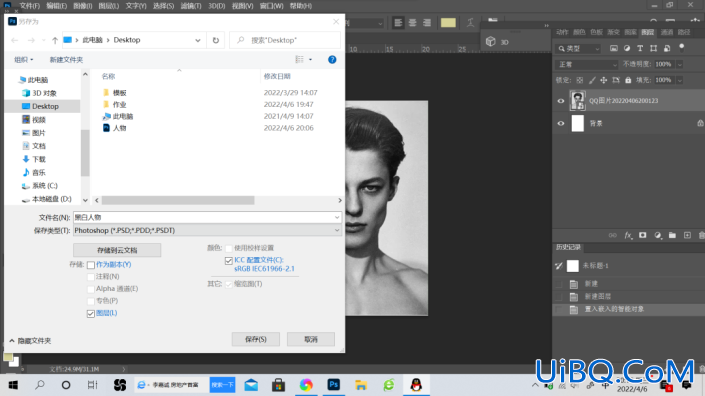Viewport: 705px width, 396px height.
Task: Click the left align text icon in the options bar
Action: (x=398, y=22)
